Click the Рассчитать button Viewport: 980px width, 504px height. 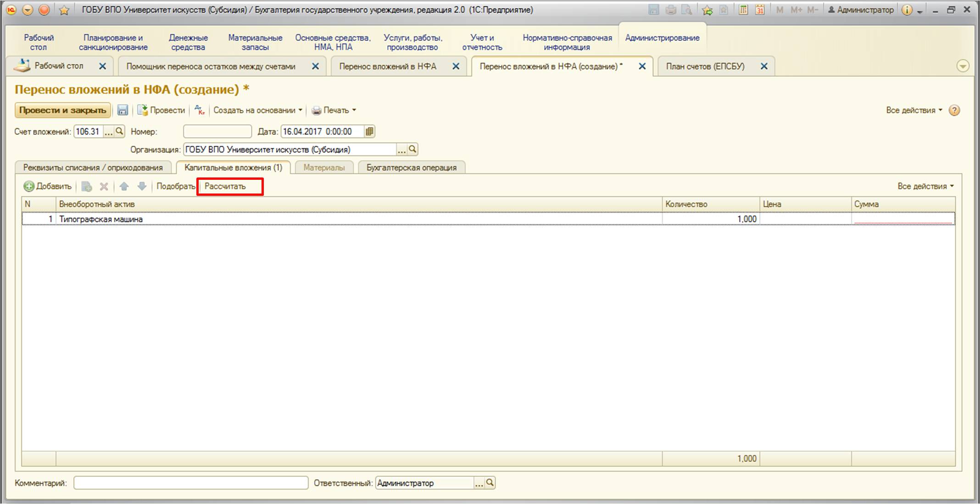pyautogui.click(x=225, y=186)
